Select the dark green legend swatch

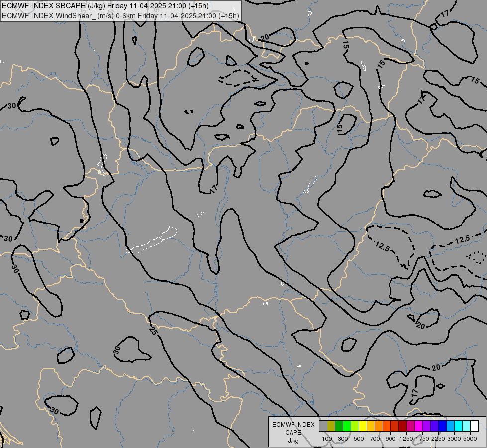pyautogui.click(x=339, y=426)
